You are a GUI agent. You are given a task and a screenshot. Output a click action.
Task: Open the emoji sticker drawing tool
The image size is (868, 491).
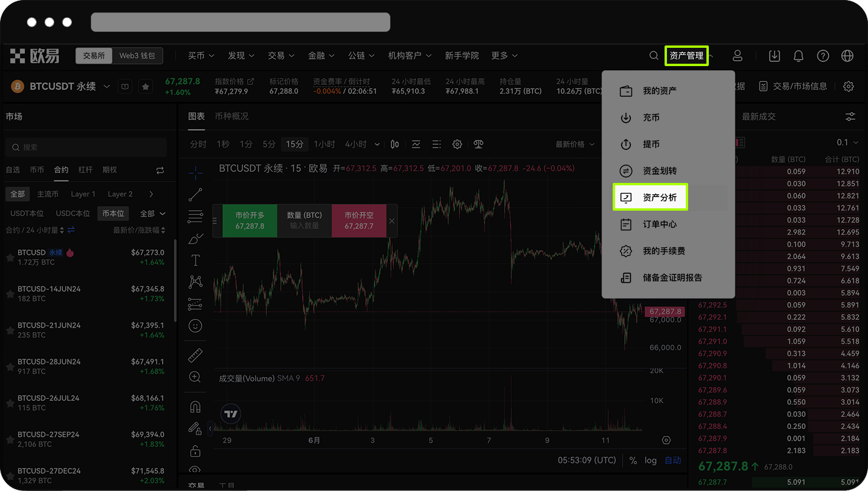195,325
